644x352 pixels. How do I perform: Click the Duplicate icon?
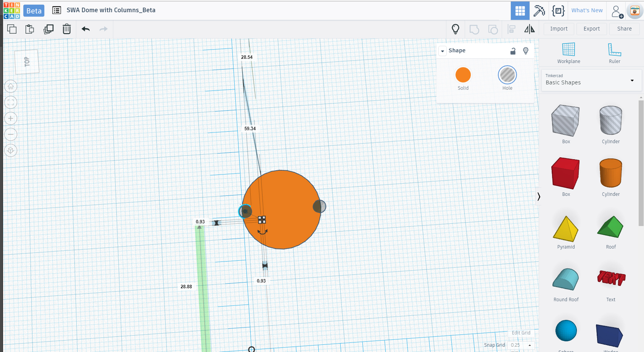pos(48,29)
